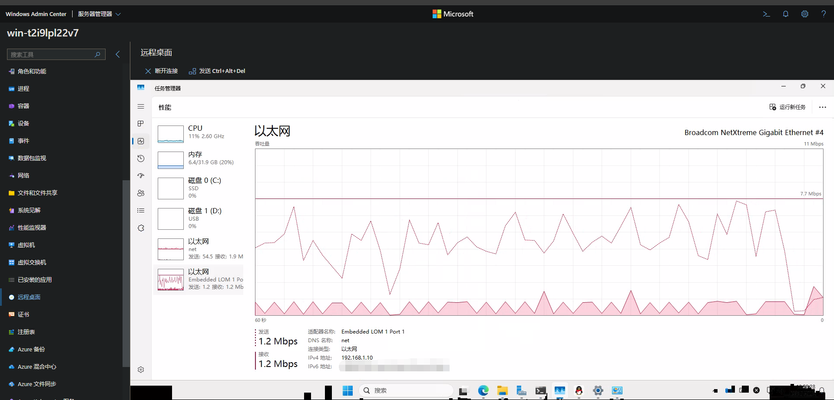Open Server Manager from remote taskbar
This screenshot has width=834, height=400.
(x=522, y=390)
